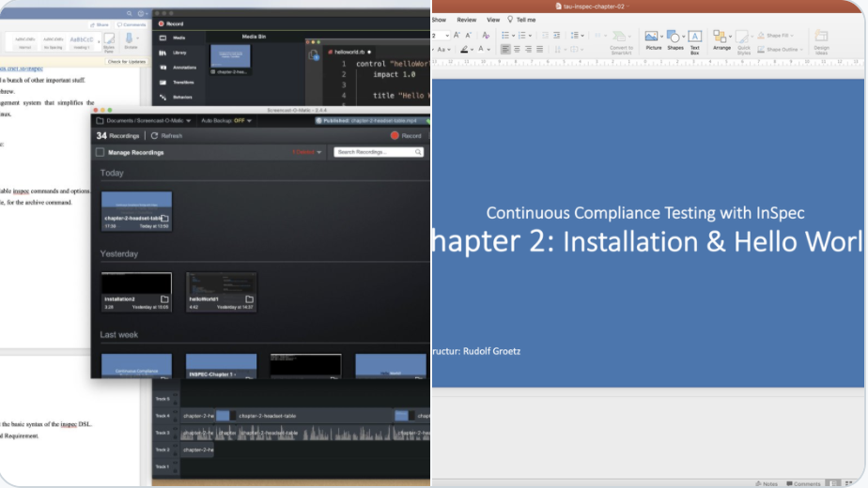
Task: Click Record in the Screencast-O-Matic window
Action: click(x=406, y=135)
